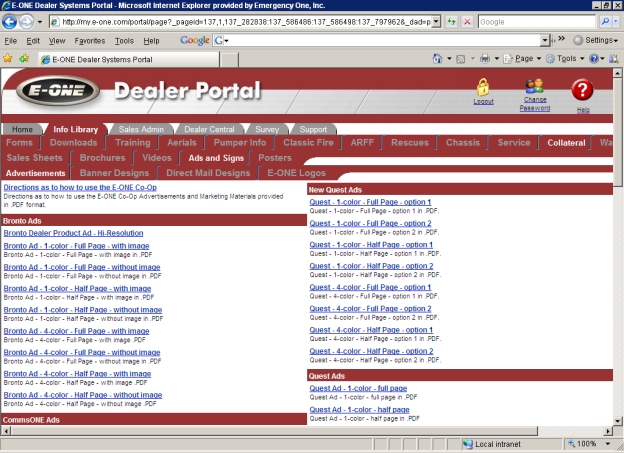624x453 pixels.
Task: Click the Logout link text
Action: [x=483, y=102]
